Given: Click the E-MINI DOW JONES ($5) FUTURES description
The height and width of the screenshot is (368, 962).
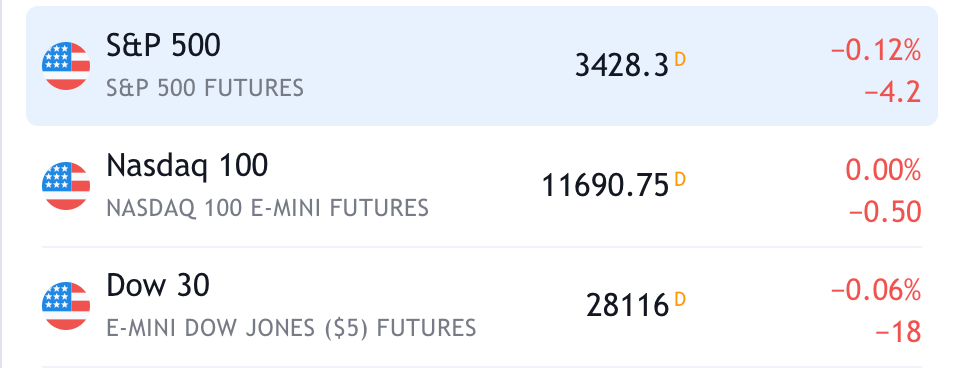Looking at the screenshot, I should 291,328.
